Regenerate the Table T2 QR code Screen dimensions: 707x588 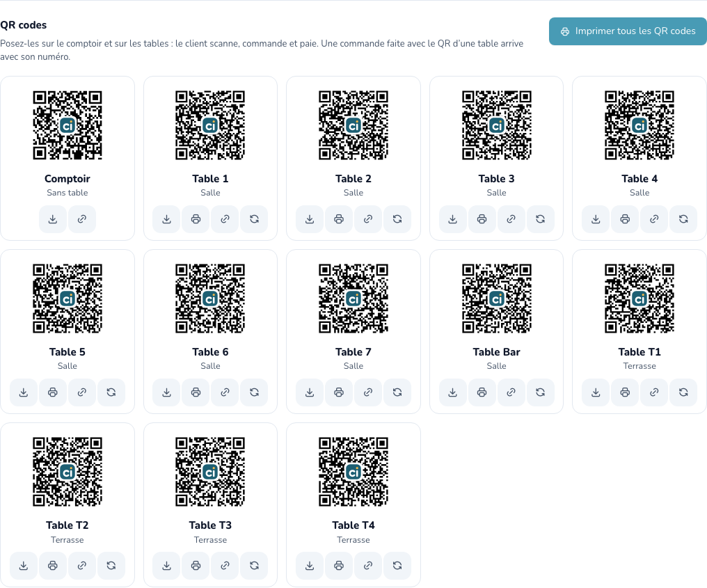coord(111,566)
